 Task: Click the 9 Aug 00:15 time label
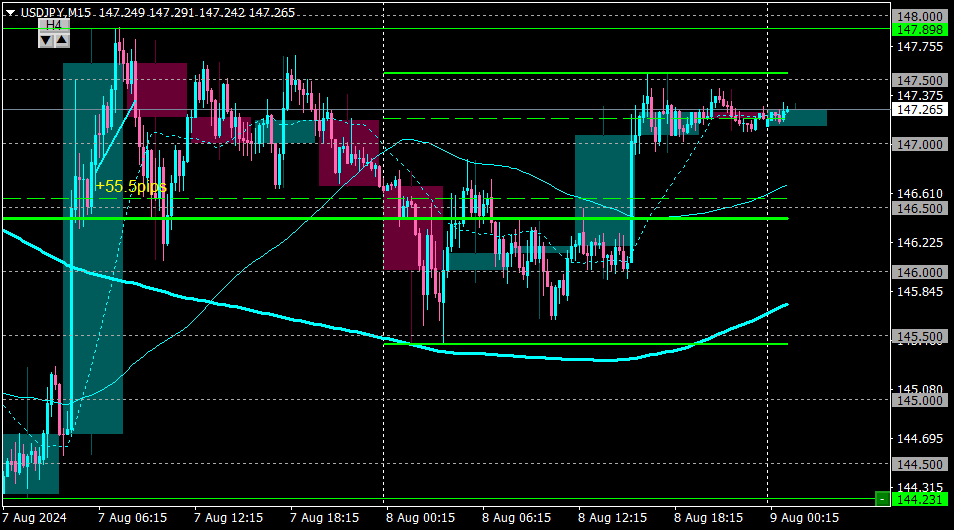point(805,518)
